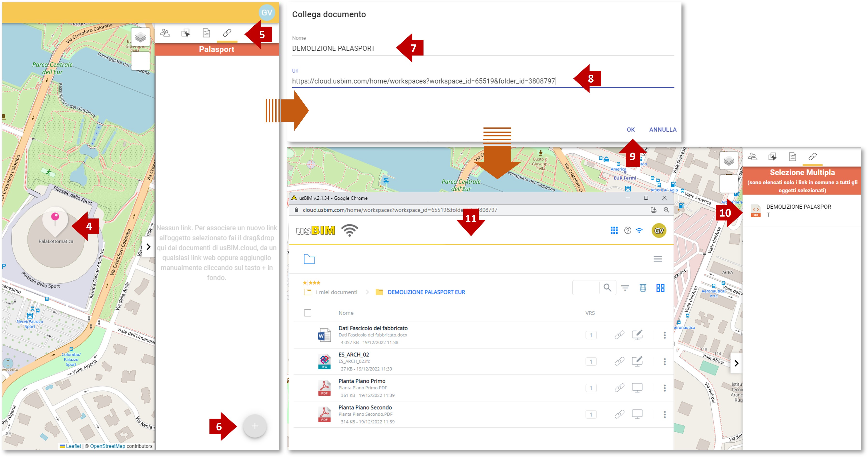Click the install app icon in the Chrome address bar
Image resolution: width=868 pixels, height=457 pixels.
(653, 210)
